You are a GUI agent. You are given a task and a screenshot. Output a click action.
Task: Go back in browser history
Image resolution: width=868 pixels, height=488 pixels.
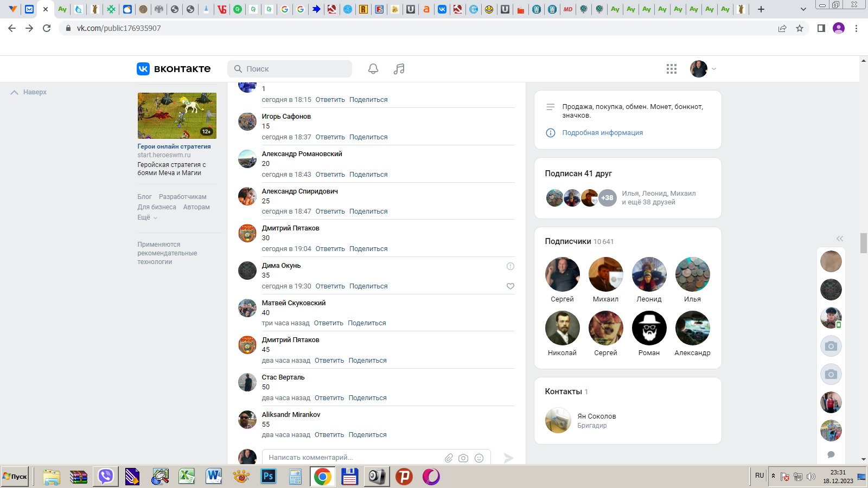click(12, 28)
